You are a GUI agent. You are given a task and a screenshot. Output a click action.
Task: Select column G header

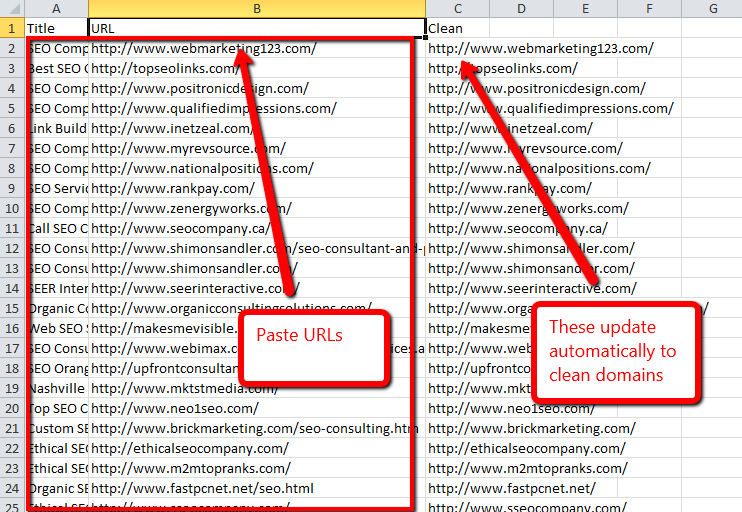[712, 9]
